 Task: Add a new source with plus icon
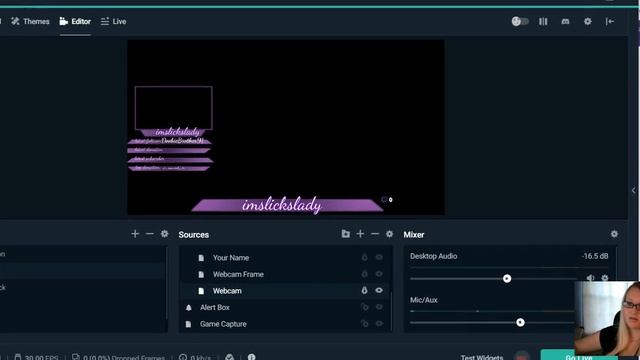(360, 234)
